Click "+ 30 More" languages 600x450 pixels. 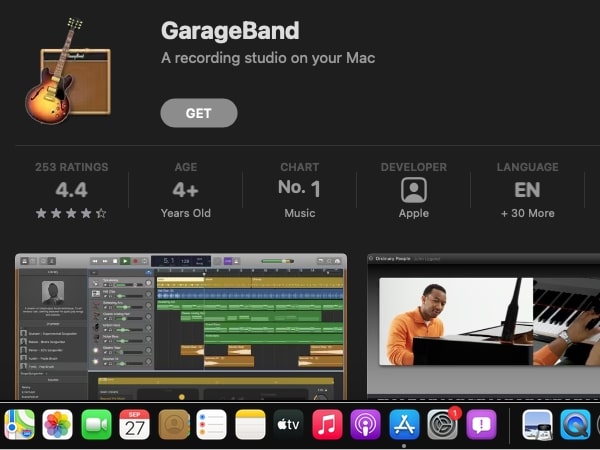[x=528, y=213]
